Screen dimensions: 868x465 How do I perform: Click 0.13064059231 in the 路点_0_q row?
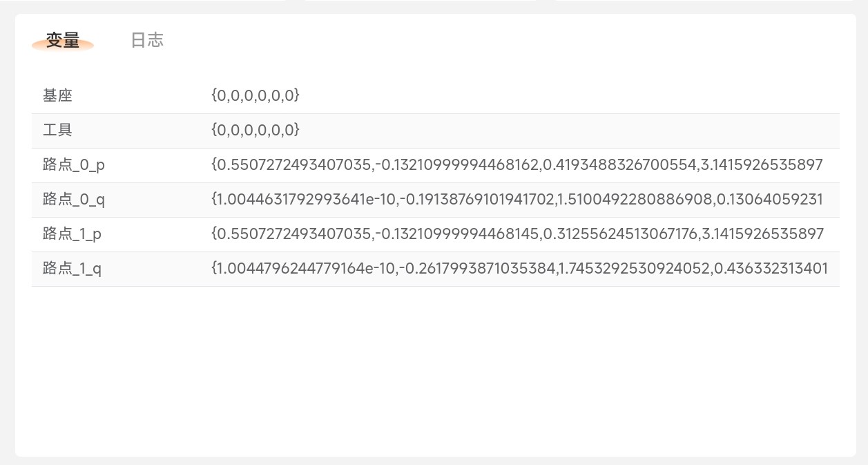point(770,200)
